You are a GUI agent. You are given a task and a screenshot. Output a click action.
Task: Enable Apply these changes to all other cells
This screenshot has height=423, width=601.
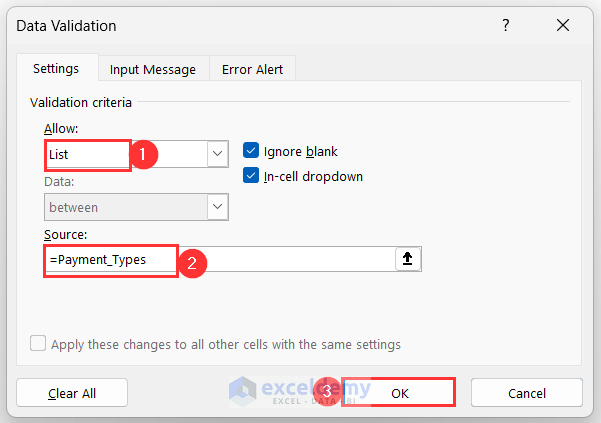[x=38, y=344]
